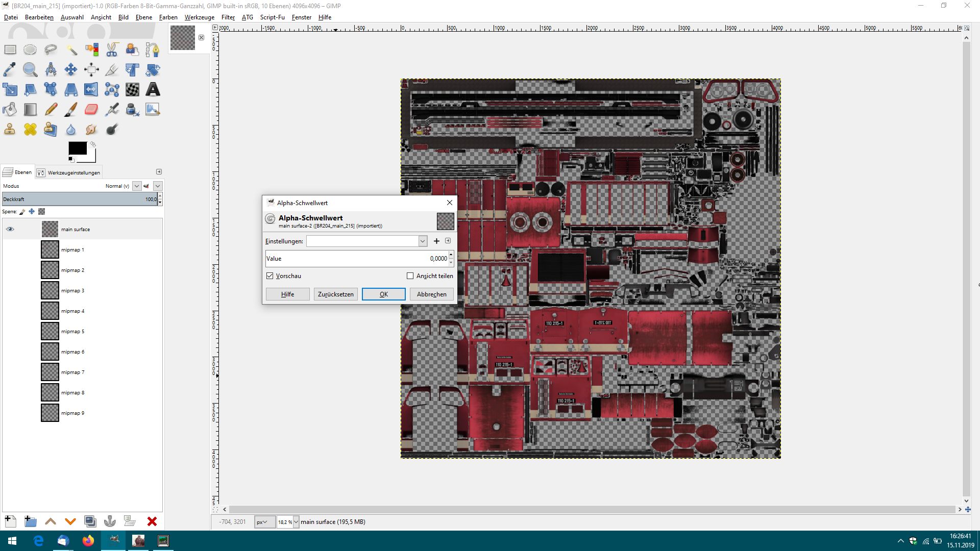Select the Scissors Select tool

coord(112,49)
